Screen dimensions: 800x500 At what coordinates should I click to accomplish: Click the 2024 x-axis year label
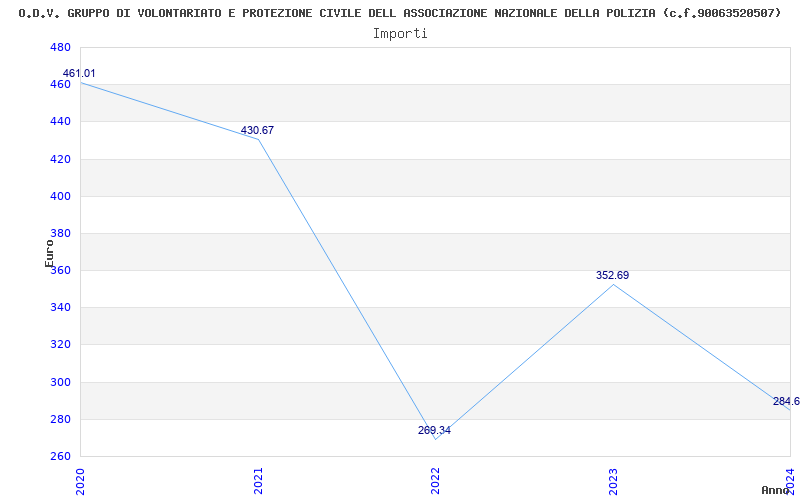click(x=790, y=480)
